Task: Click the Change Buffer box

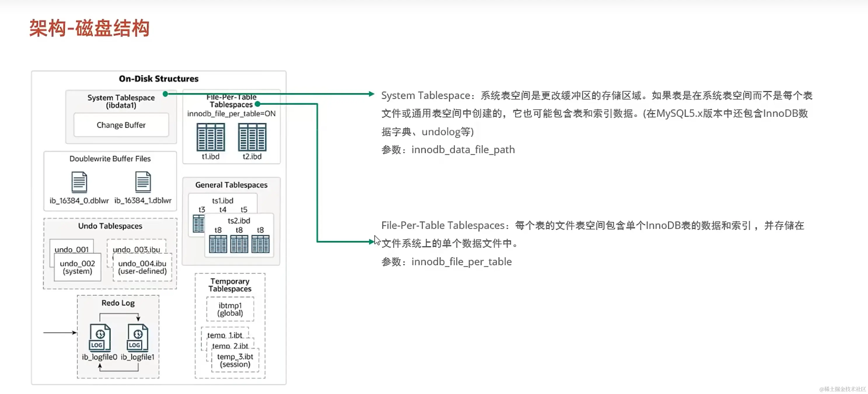Action: [121, 125]
